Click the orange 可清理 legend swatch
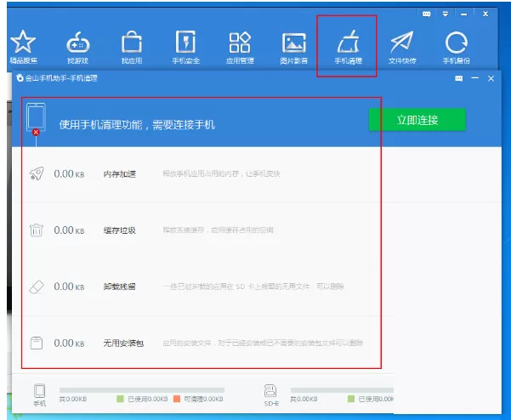 coord(177,399)
